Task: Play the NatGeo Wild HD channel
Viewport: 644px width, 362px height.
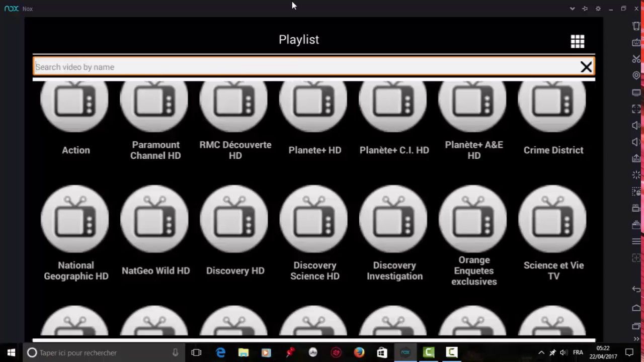Action: 155,231
